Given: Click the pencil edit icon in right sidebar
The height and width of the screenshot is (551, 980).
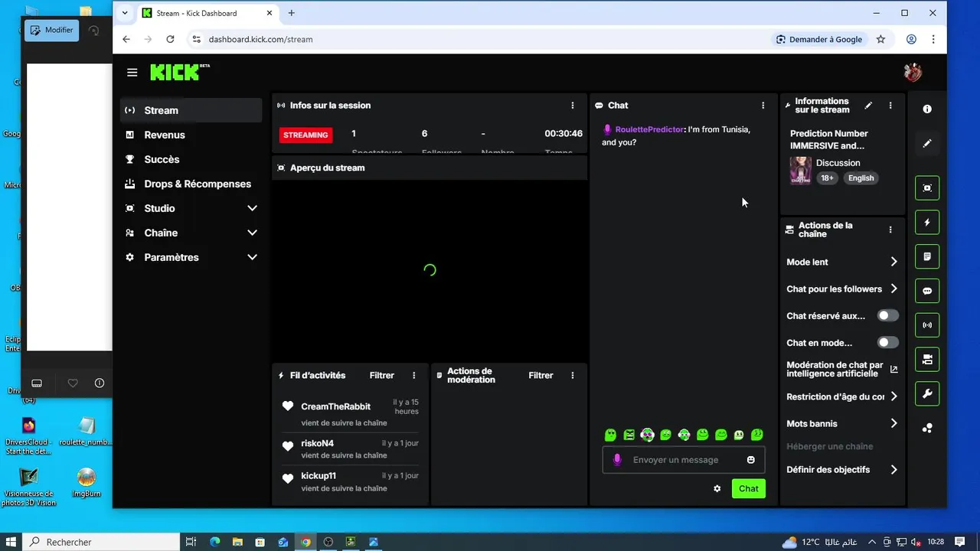Looking at the screenshot, I should tap(927, 144).
